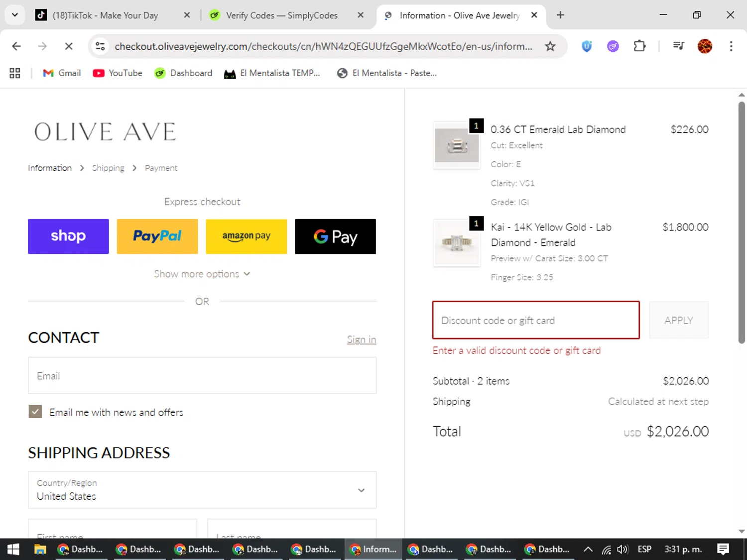Open site information icon in address bar
The image size is (747, 560).
coord(100,46)
